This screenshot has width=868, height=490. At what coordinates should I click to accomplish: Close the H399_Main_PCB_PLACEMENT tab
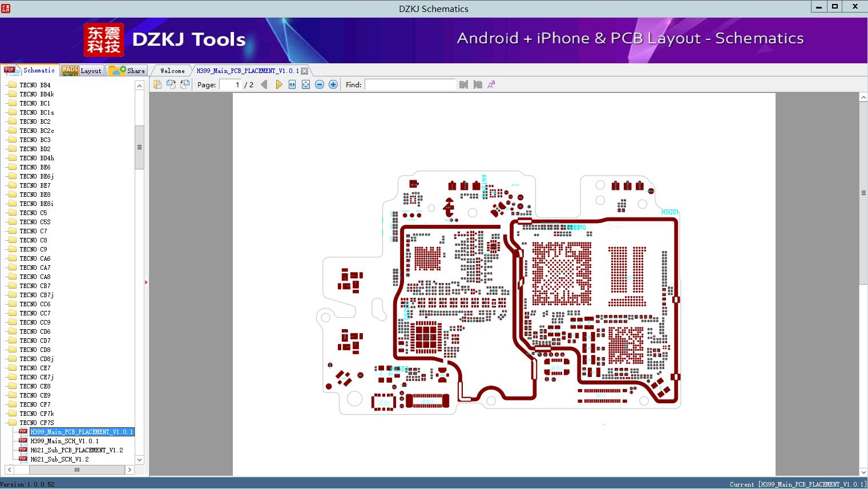[304, 71]
